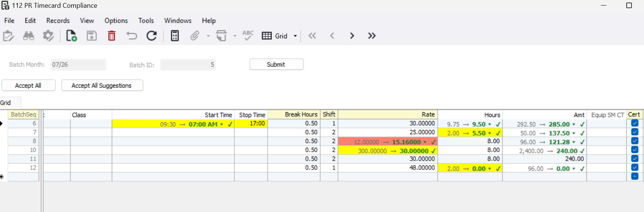Select the Grid tab
The image size is (644, 212).
(10, 103)
